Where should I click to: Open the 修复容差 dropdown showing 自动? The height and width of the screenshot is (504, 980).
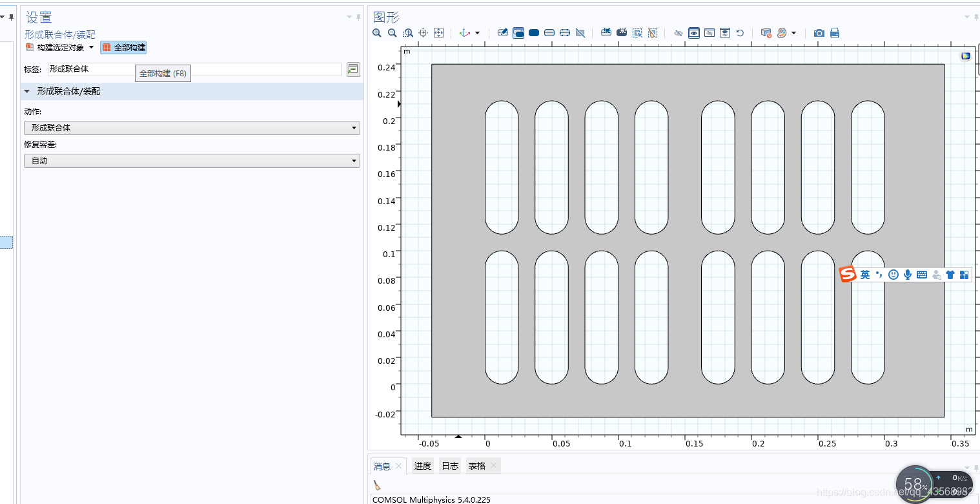coord(192,161)
